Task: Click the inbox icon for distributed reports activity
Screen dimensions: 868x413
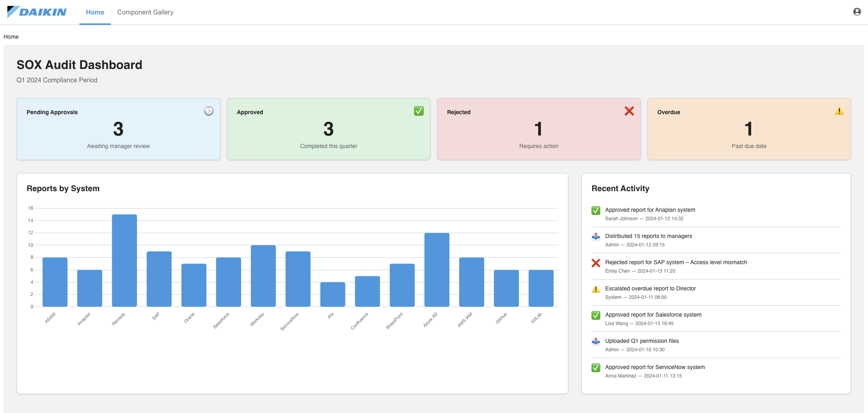Action: 596,236
